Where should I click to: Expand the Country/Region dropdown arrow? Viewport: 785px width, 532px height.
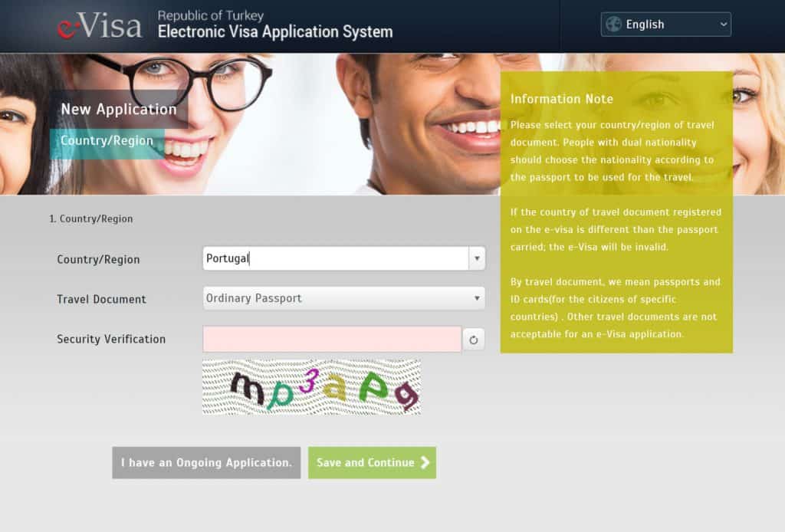point(477,259)
